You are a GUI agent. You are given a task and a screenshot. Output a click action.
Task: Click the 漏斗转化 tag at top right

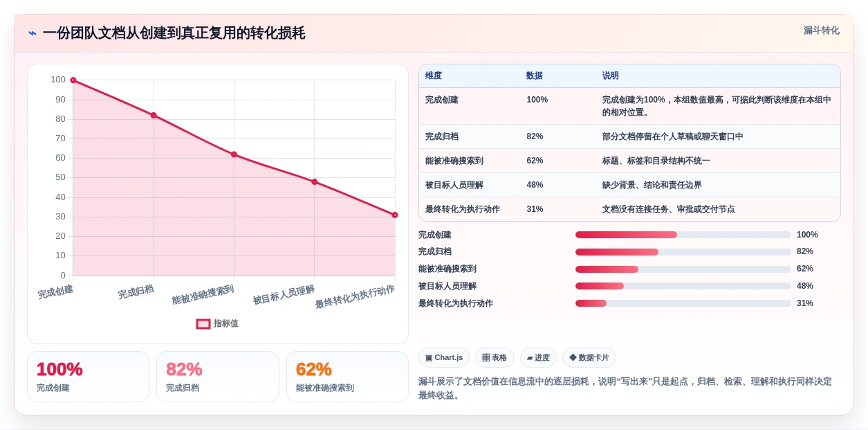click(x=821, y=30)
